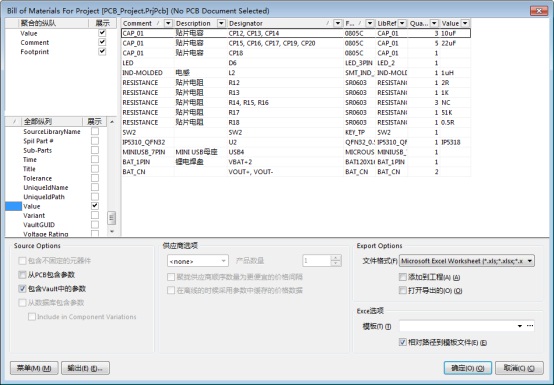Open the Excel template dropdown arrow
Viewport: 554px width, 385px height.
520,326
